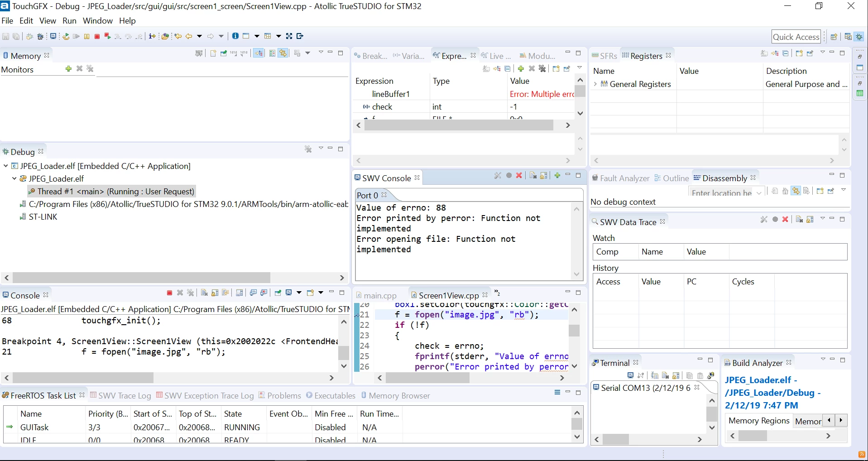The height and width of the screenshot is (461, 868).
Task: Add a new memory monitor with green plus
Action: 68,69
